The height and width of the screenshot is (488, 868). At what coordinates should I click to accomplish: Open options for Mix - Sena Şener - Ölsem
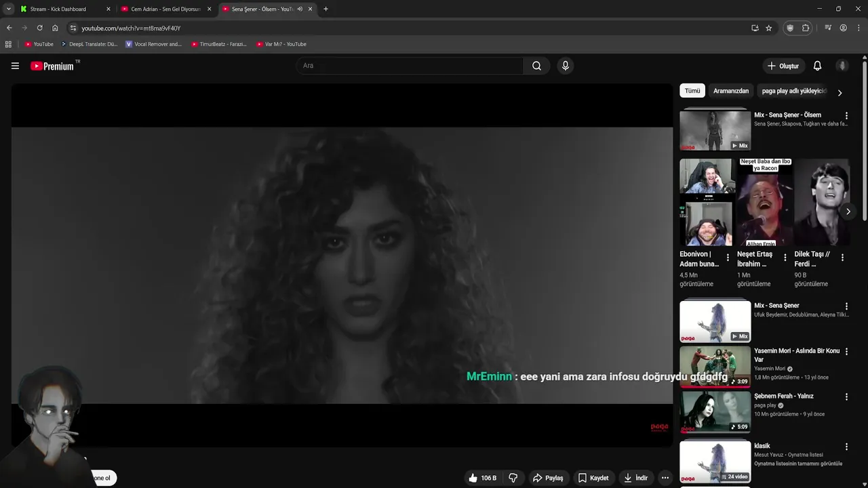tap(846, 116)
